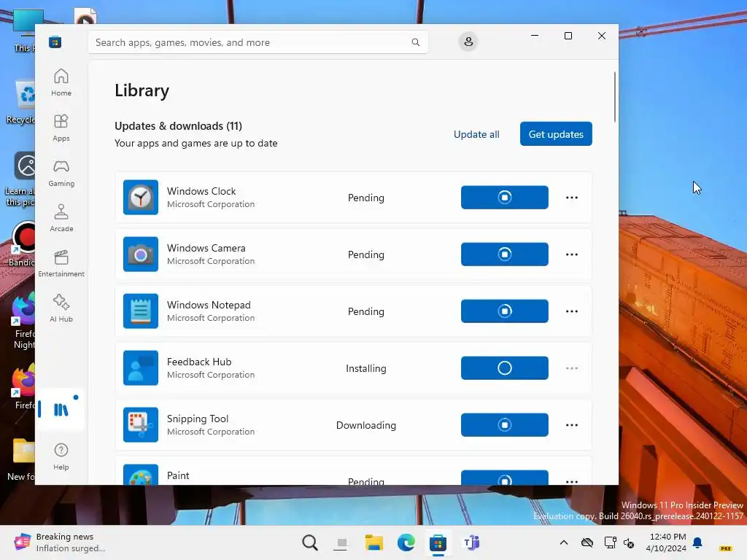Click the Feedback Hub app name
Image resolution: width=747 pixels, height=560 pixels.
pos(199,362)
